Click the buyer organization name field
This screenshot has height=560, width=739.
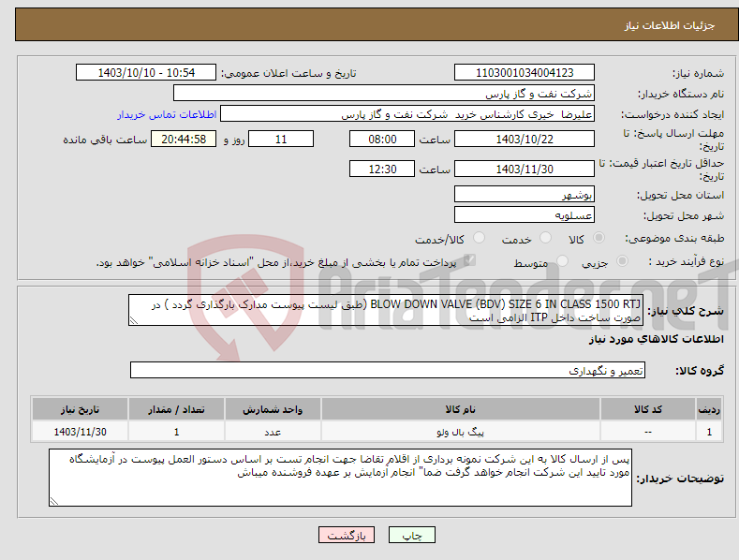[x=384, y=94]
